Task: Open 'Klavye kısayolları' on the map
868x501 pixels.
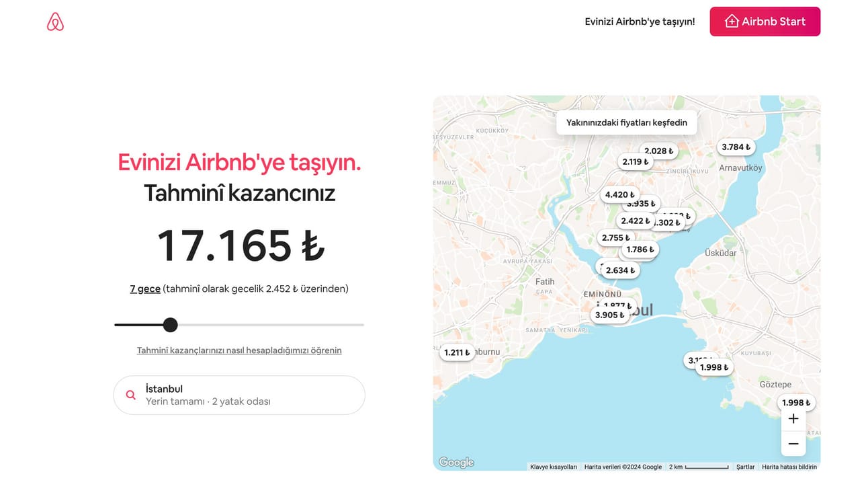Action: (554, 467)
